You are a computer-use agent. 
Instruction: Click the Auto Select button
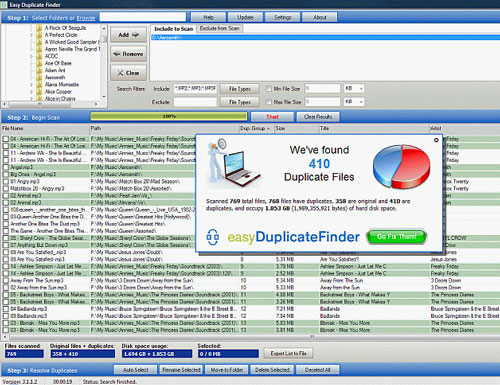[x=135, y=370]
